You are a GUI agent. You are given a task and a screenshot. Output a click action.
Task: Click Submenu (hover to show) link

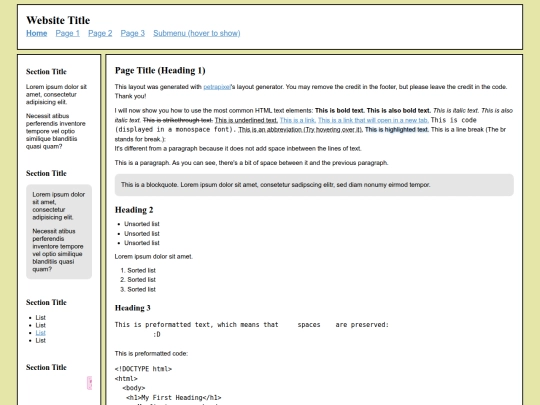coord(197,33)
